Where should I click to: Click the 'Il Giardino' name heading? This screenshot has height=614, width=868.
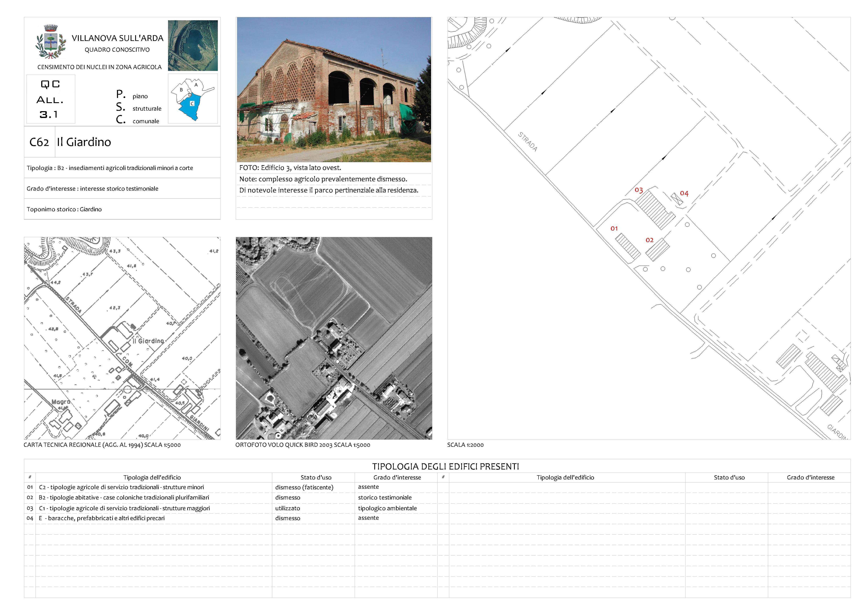point(84,142)
